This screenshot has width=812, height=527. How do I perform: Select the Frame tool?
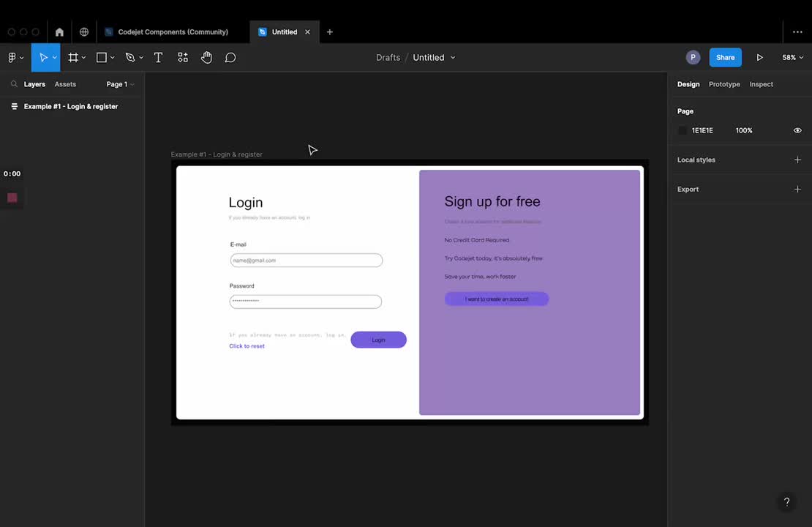[72, 57]
